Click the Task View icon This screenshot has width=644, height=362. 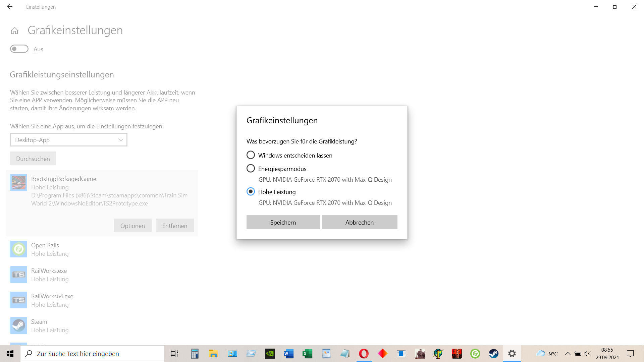(174, 354)
